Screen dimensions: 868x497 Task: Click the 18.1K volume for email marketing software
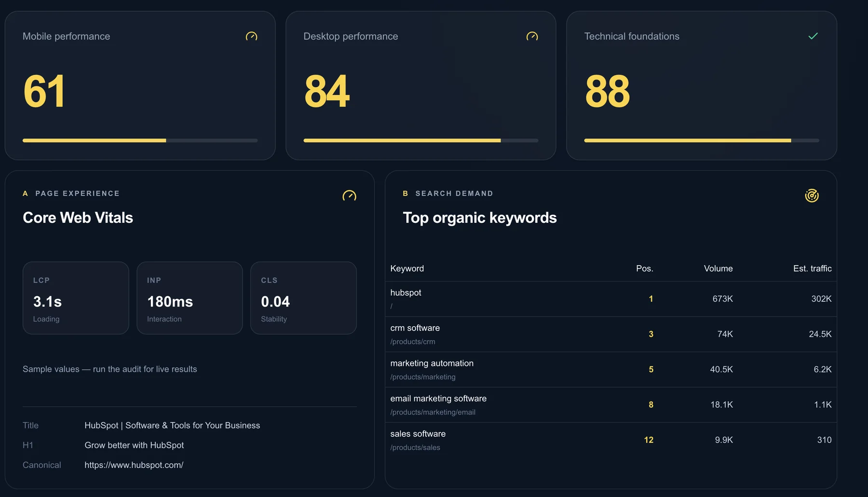click(x=721, y=405)
